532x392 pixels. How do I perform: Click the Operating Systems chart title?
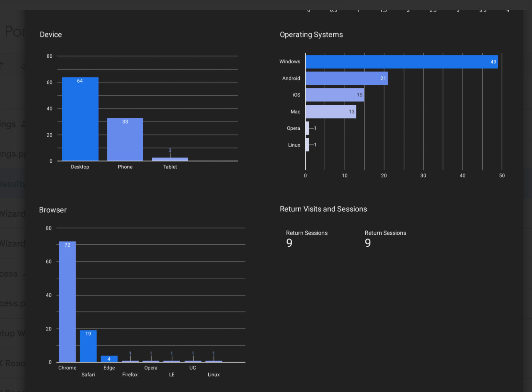click(x=311, y=35)
